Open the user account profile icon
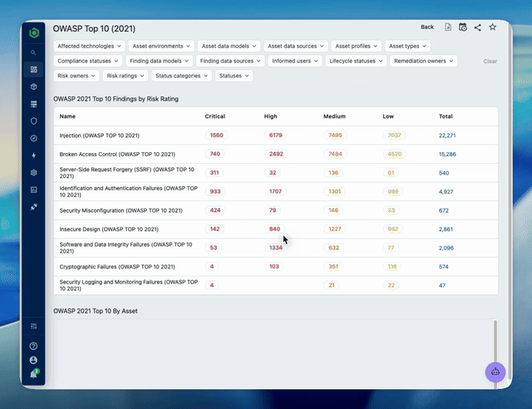Viewport: 532px width, 409px height. pyautogui.click(x=33, y=360)
